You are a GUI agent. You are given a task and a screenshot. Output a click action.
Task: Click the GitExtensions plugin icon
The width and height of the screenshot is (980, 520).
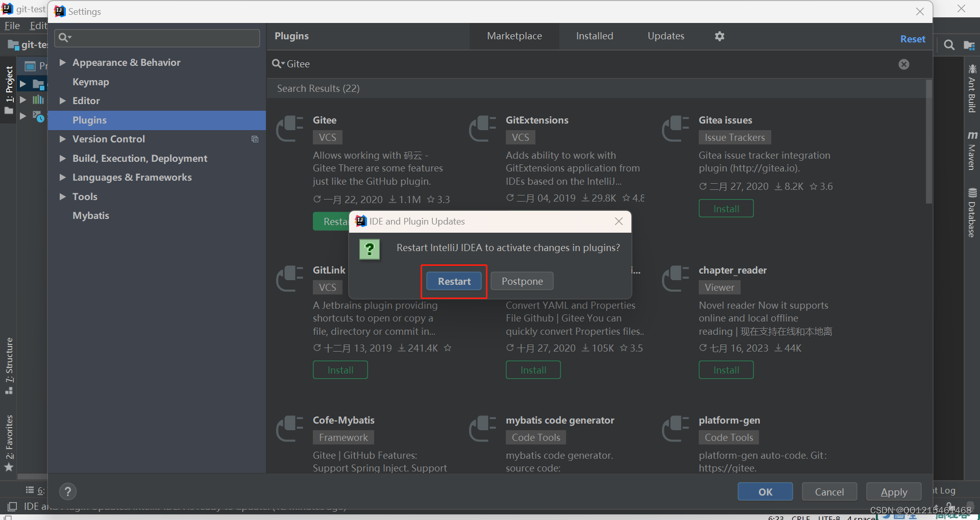pos(483,129)
